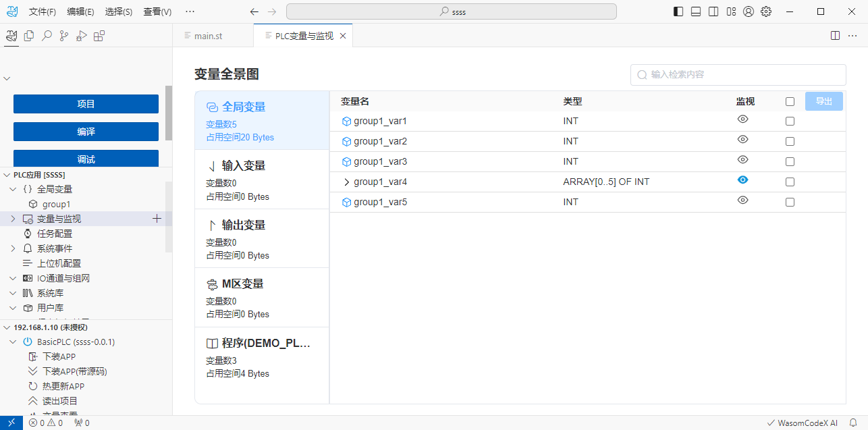This screenshot has height=430, width=868.
Task: Tick the select-all checkbox in header
Action: coord(790,102)
